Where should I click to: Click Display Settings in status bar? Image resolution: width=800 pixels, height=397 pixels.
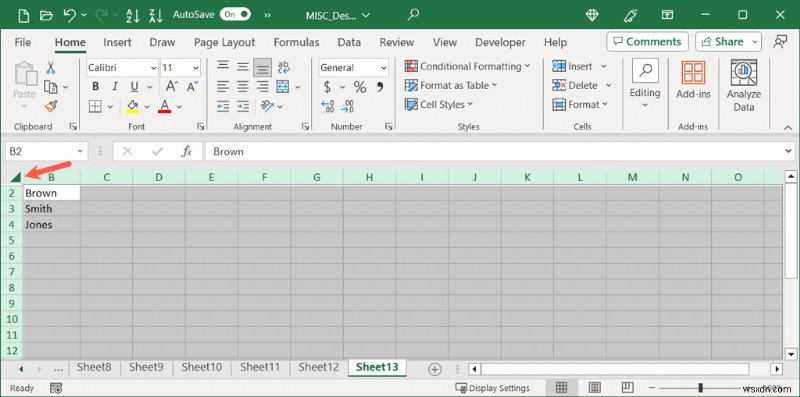point(492,388)
